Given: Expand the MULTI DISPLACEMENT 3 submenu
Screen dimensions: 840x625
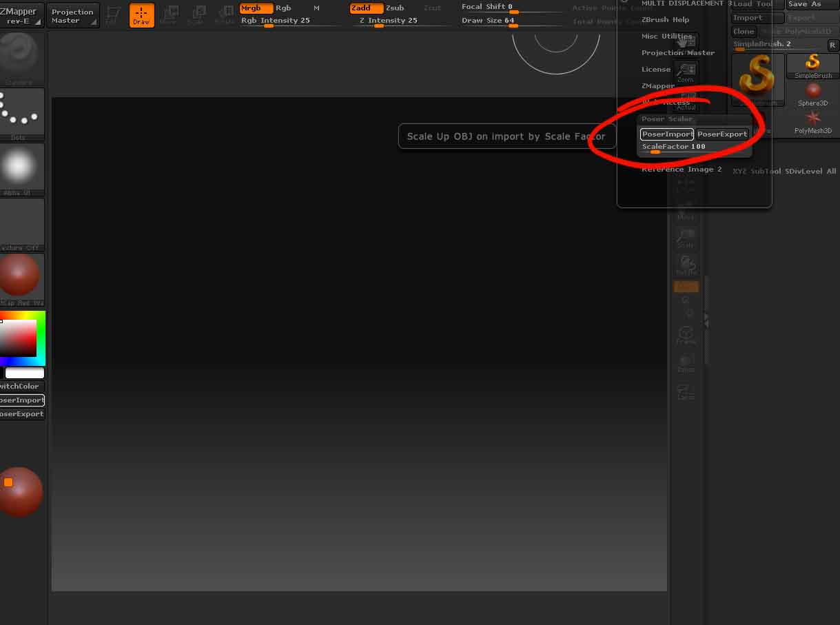Looking at the screenshot, I should pyautogui.click(x=687, y=3).
